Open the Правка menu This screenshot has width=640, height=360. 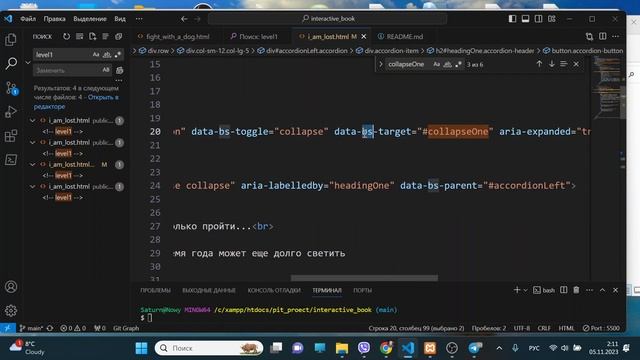coord(54,19)
